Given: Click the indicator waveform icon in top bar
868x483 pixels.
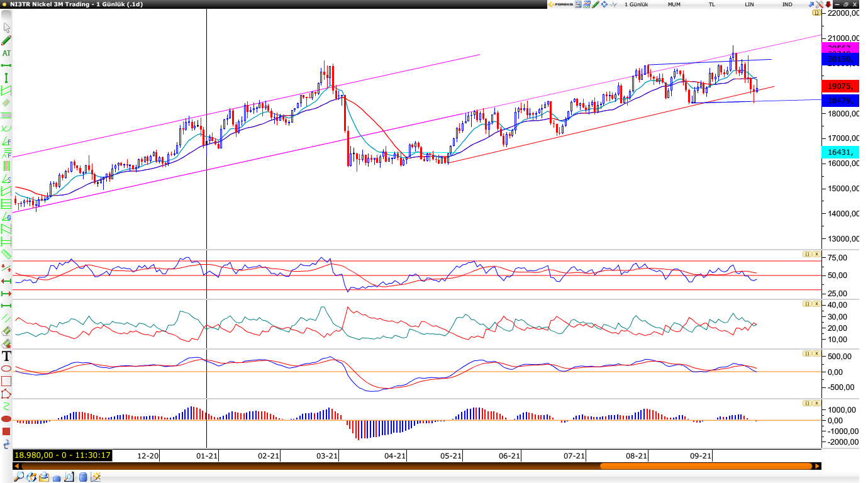Looking at the screenshot, I should (613, 4).
